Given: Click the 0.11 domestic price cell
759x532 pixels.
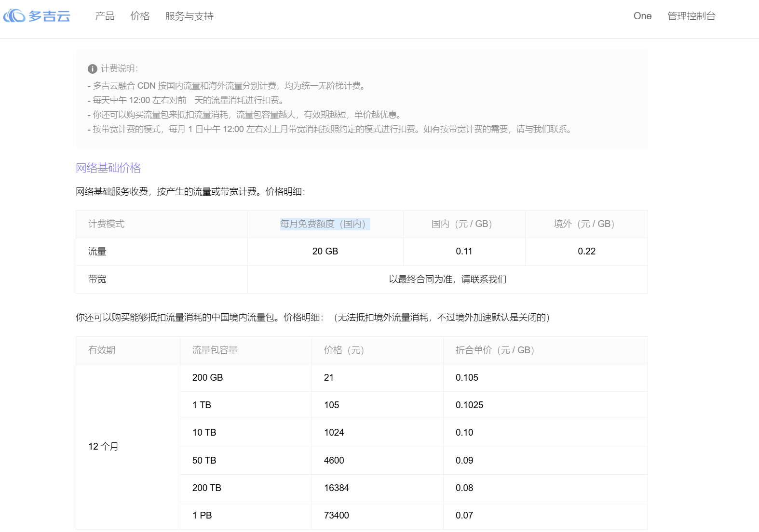Looking at the screenshot, I should [464, 252].
